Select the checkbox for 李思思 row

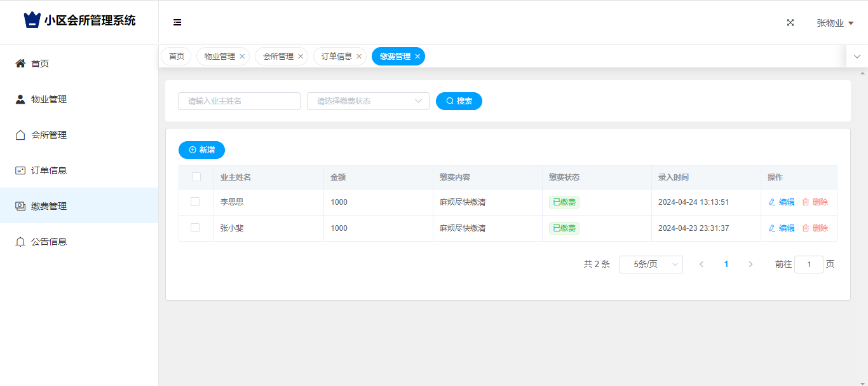[195, 202]
